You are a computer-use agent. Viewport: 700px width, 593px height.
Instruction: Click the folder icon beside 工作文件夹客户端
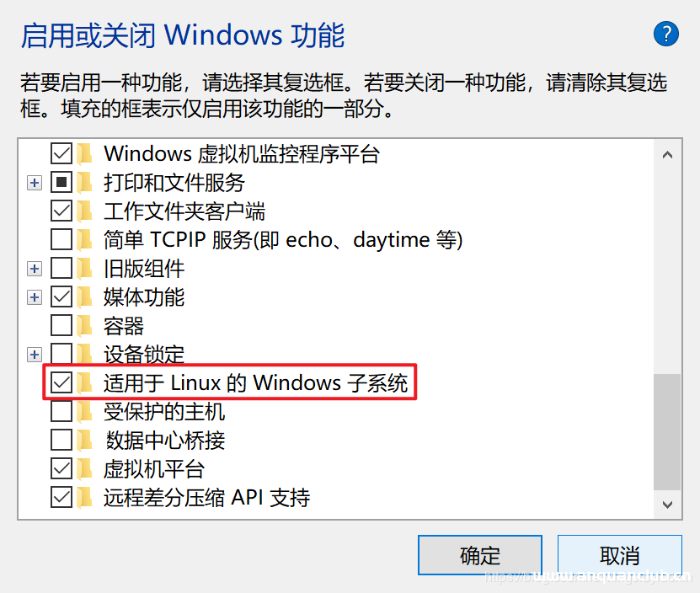point(84,211)
